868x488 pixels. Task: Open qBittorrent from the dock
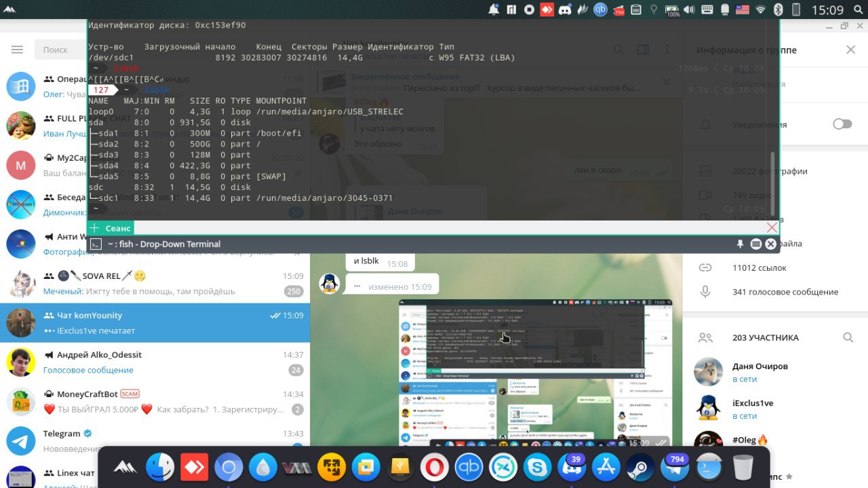click(x=469, y=467)
